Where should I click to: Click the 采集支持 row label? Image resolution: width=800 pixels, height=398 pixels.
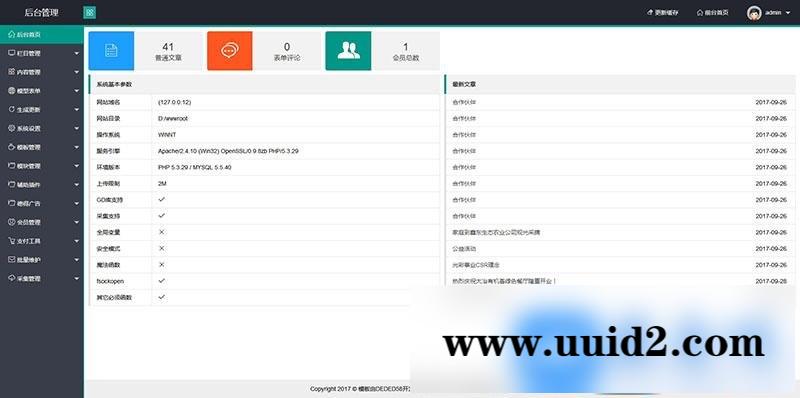pos(108,216)
